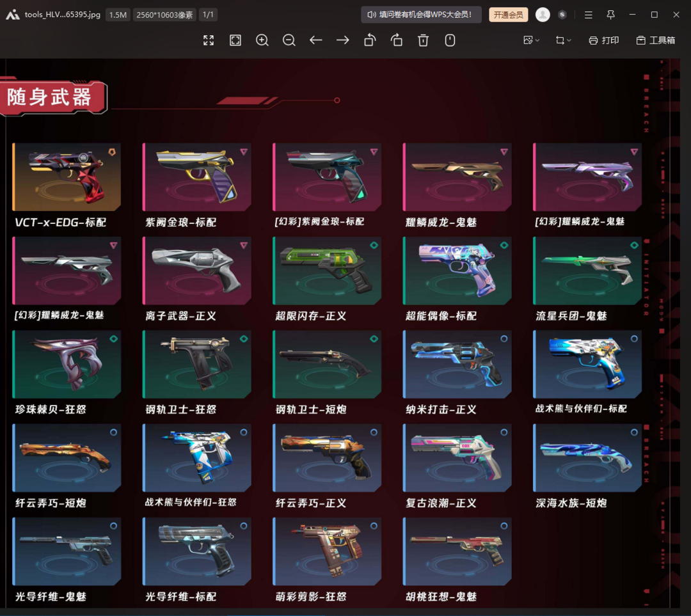Click the 紫阙金琅-标配 label
Screen dimensions: 691x616
(180, 222)
